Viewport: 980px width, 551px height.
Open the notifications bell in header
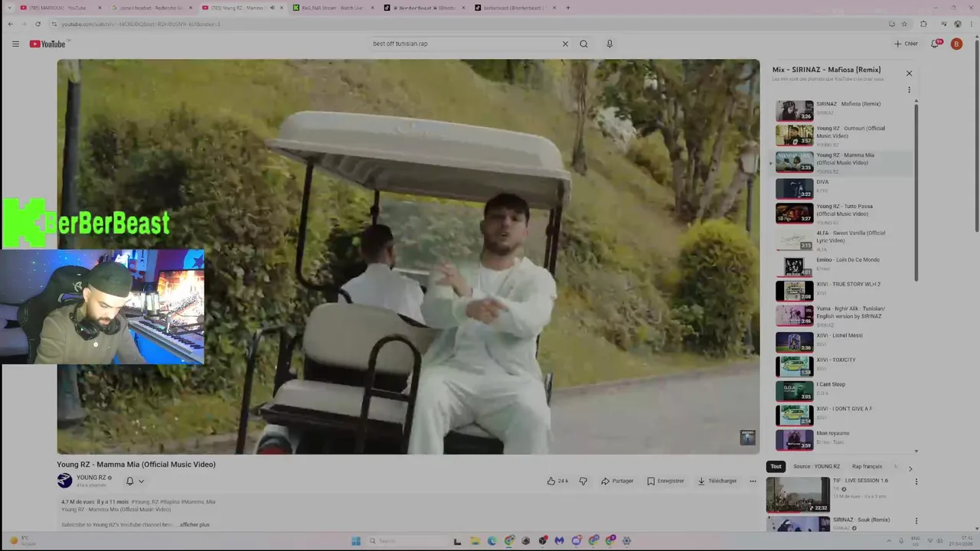935,44
